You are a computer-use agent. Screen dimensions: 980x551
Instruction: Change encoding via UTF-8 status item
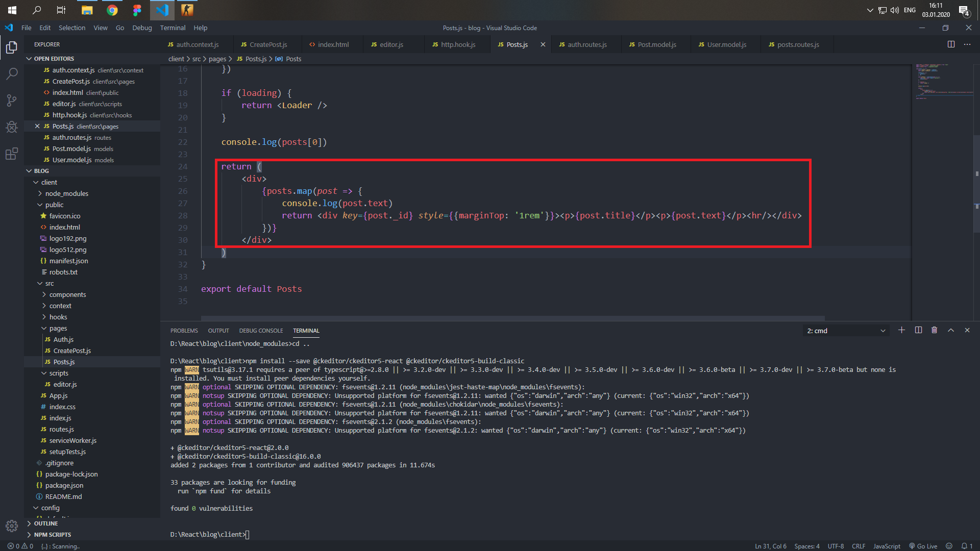(836, 546)
